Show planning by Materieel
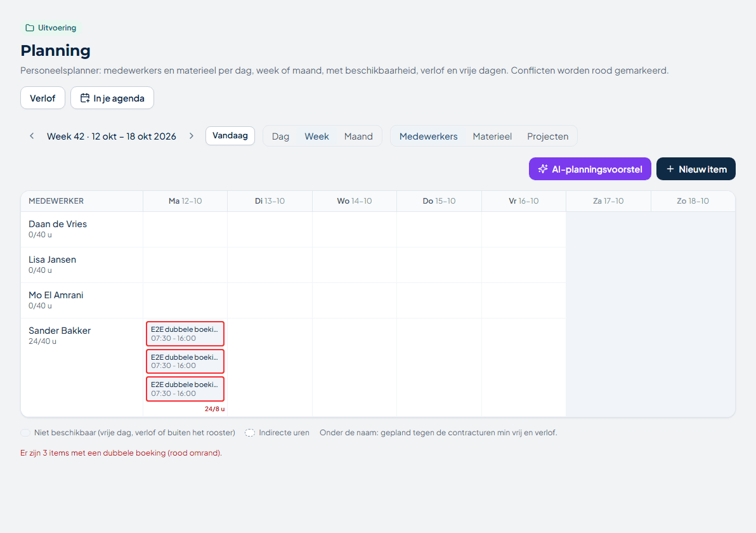The width and height of the screenshot is (756, 533). click(x=492, y=136)
